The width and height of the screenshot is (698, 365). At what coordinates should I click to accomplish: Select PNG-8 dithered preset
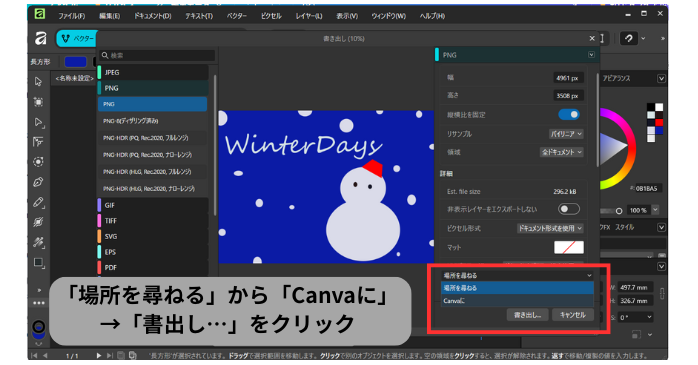tap(153, 121)
